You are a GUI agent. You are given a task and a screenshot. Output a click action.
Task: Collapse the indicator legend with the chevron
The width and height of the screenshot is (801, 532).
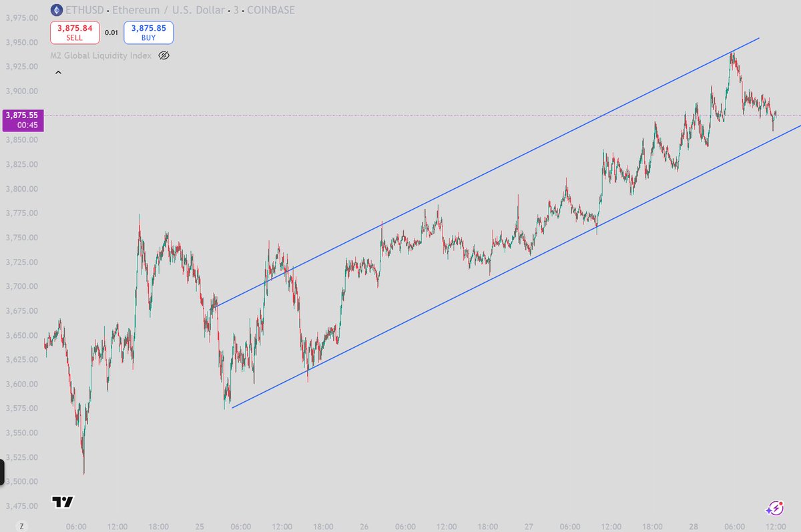[x=58, y=72]
